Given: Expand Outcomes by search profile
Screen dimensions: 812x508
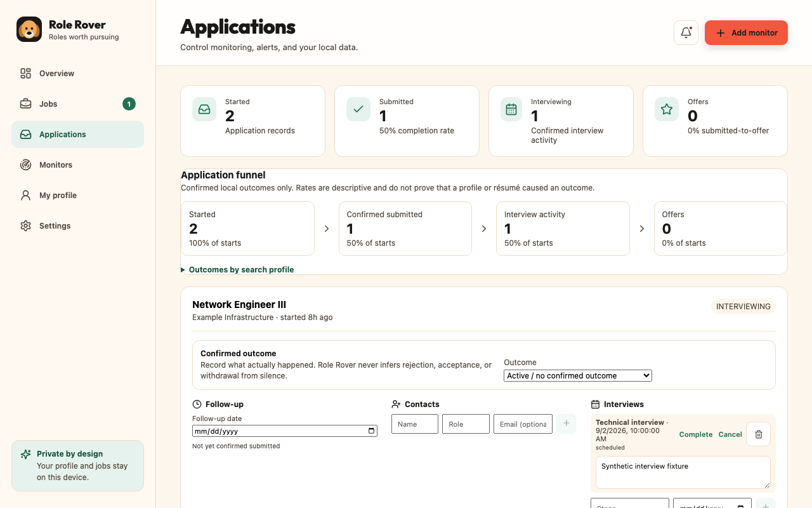Looking at the screenshot, I should click(237, 270).
